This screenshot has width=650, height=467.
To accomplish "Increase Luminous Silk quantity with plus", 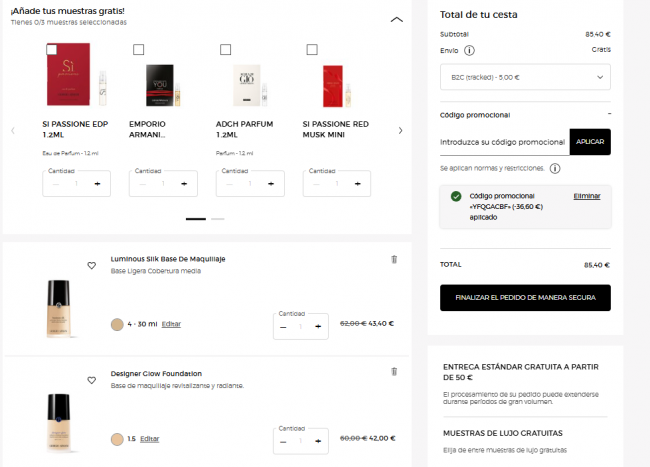I will tap(318, 326).
